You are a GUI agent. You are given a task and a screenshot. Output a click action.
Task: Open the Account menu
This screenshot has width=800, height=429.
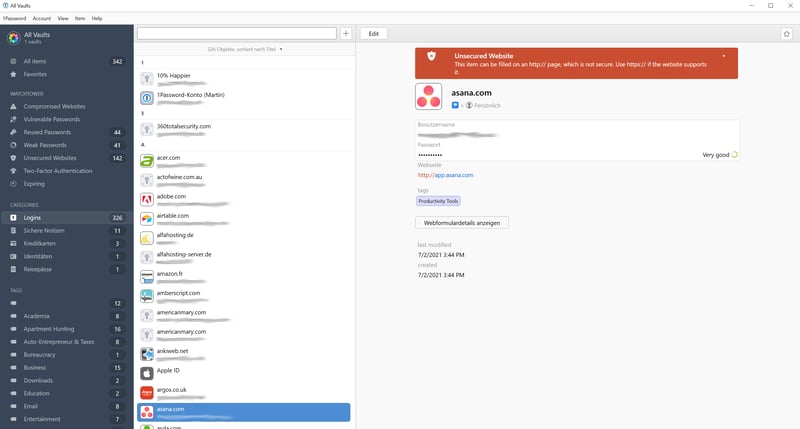tap(42, 18)
